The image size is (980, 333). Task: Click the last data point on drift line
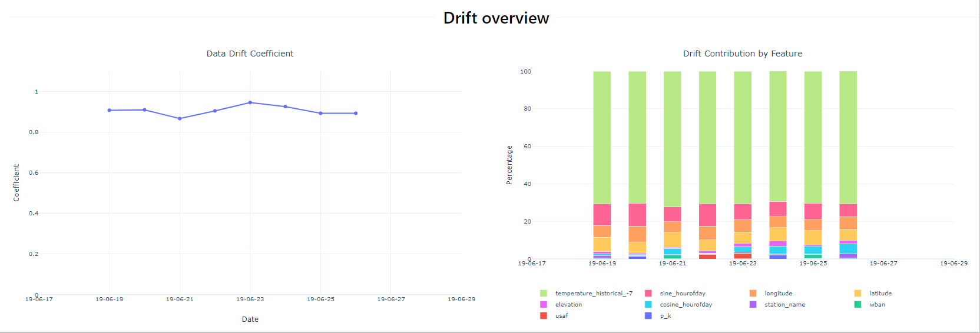click(356, 113)
